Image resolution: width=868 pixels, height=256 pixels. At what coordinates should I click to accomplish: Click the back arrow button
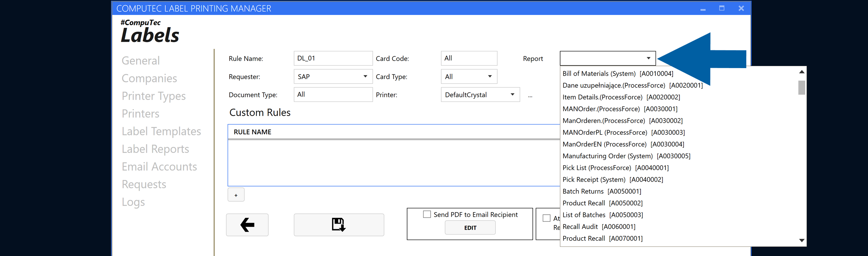pos(247,225)
